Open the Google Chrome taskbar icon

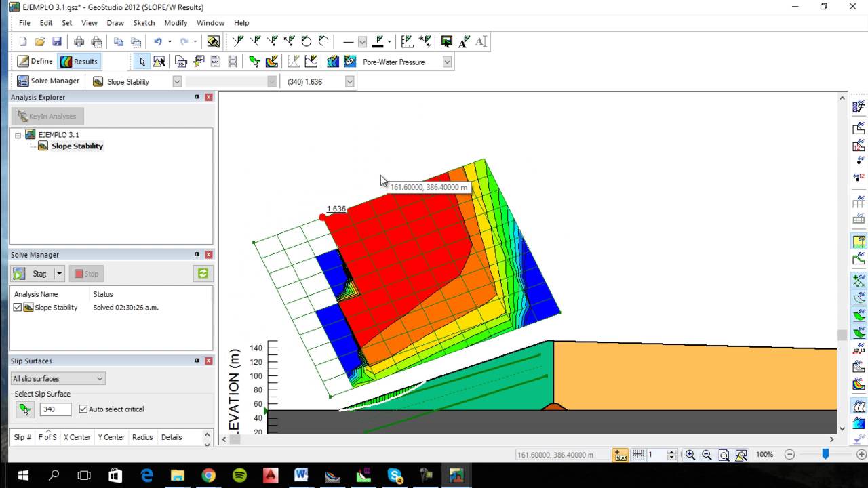208,476
